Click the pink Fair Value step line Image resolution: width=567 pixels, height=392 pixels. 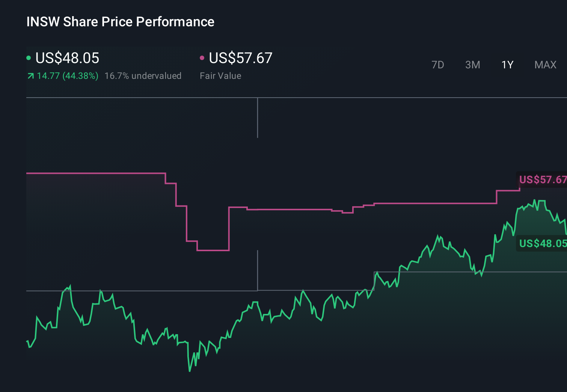coord(300,209)
